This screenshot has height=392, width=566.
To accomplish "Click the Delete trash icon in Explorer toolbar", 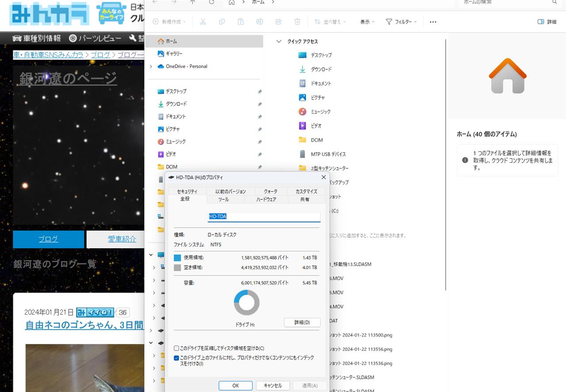I will 298,22.
